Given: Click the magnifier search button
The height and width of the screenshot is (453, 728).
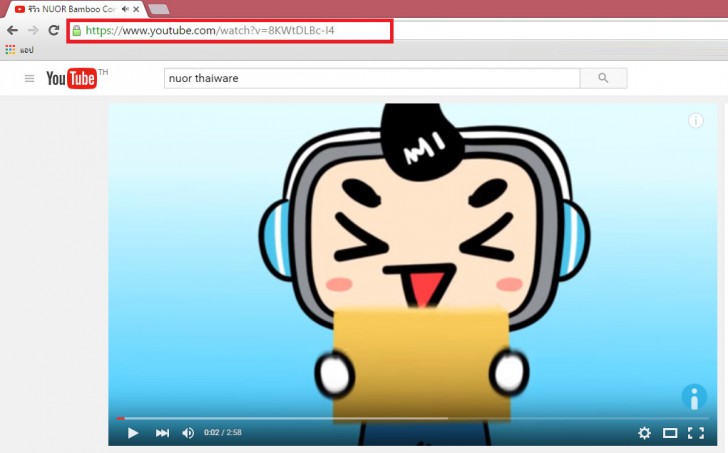Looking at the screenshot, I should (603, 78).
